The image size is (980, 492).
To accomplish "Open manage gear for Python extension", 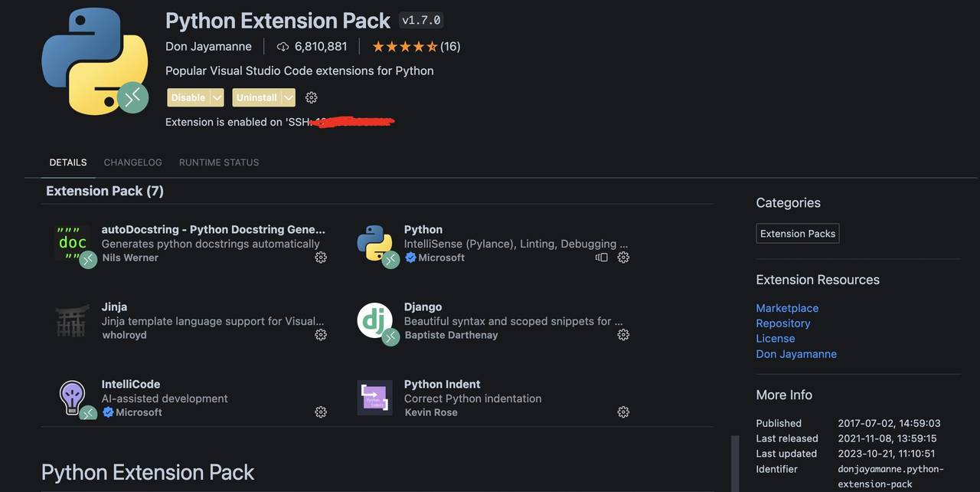I will point(623,257).
